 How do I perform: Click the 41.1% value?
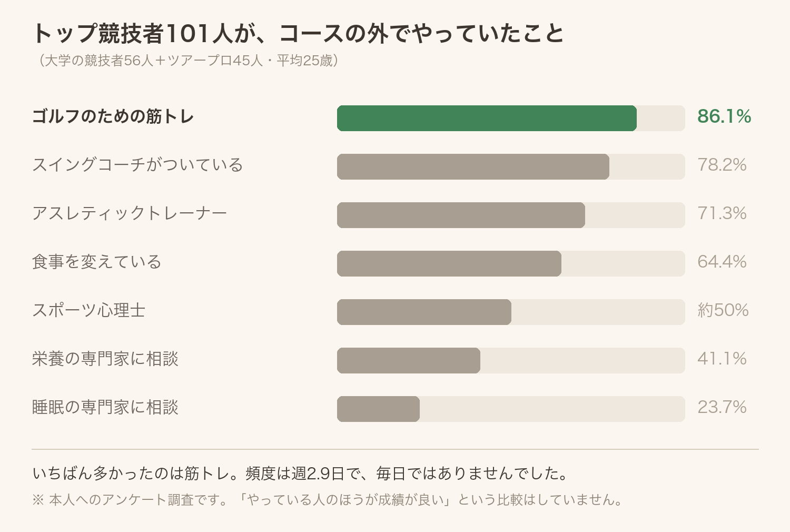(722, 359)
